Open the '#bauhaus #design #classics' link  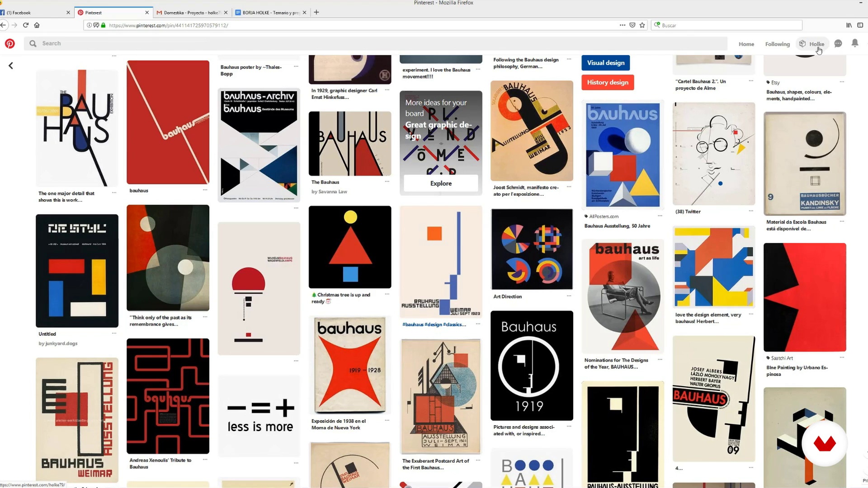click(x=434, y=324)
